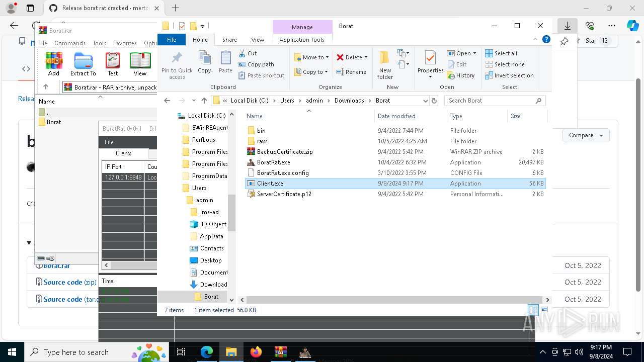The image size is (644, 362).
Task: Open Explorer Help question mark icon
Action: coord(546,40)
